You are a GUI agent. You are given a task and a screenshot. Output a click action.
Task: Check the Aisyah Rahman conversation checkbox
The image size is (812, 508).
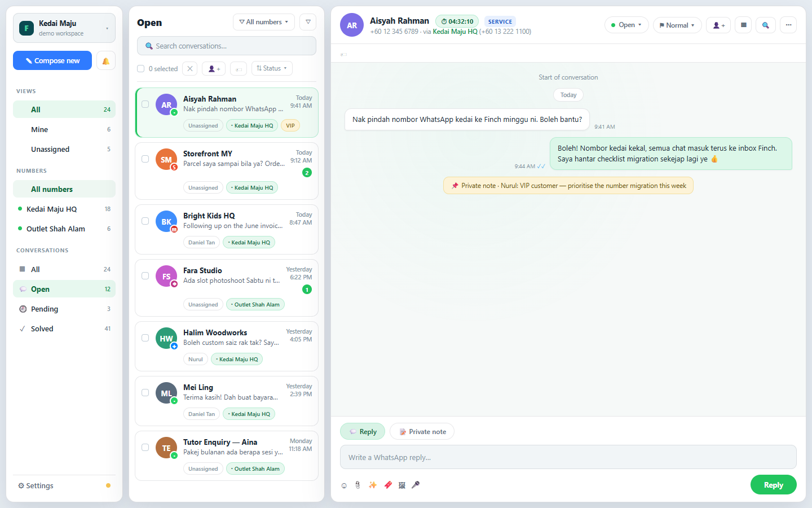pos(145,104)
